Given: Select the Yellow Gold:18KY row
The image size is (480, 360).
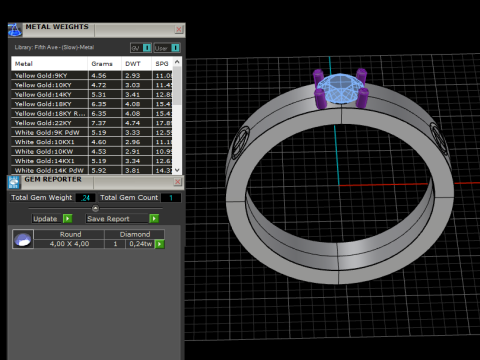Looking at the screenshot, I should pyautogui.click(x=92, y=104).
